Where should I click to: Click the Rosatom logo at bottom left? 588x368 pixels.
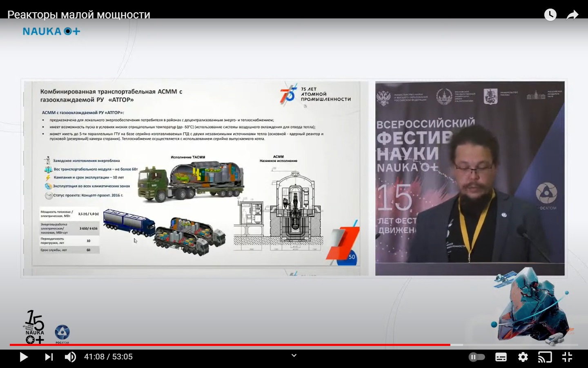click(x=62, y=334)
